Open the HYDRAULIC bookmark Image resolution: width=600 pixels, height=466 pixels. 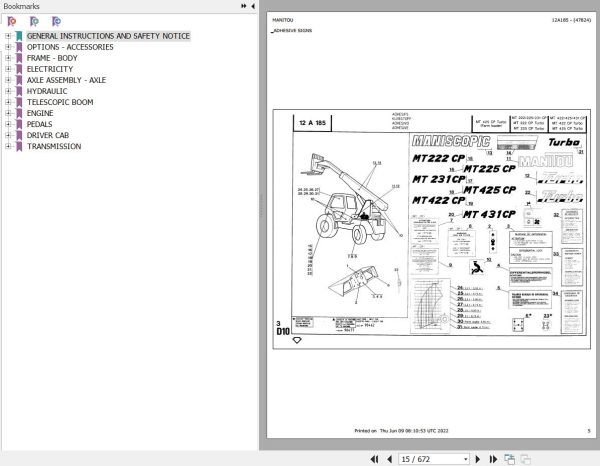pos(47,91)
